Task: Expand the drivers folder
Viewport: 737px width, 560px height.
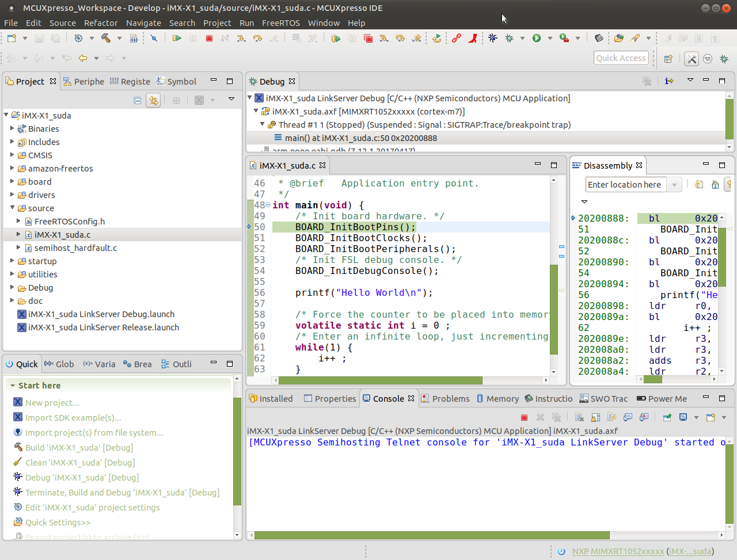Action: [12, 195]
